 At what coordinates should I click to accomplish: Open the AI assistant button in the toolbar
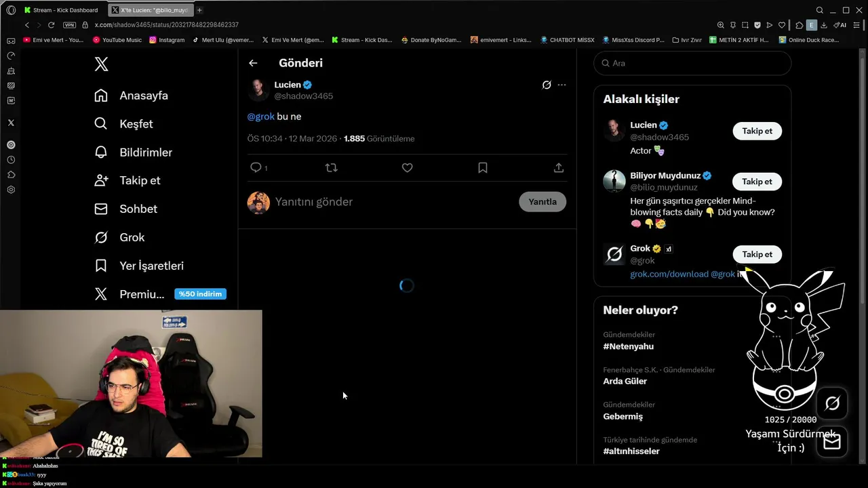coord(840,25)
